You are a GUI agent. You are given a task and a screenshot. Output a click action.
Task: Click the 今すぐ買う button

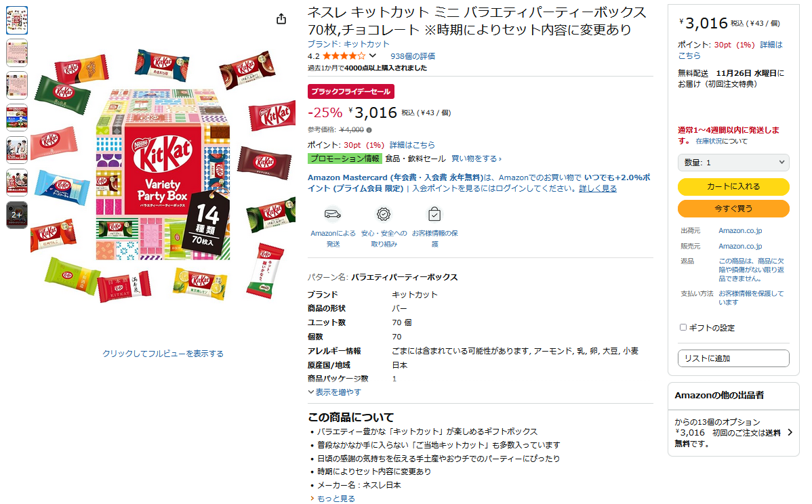pos(733,209)
